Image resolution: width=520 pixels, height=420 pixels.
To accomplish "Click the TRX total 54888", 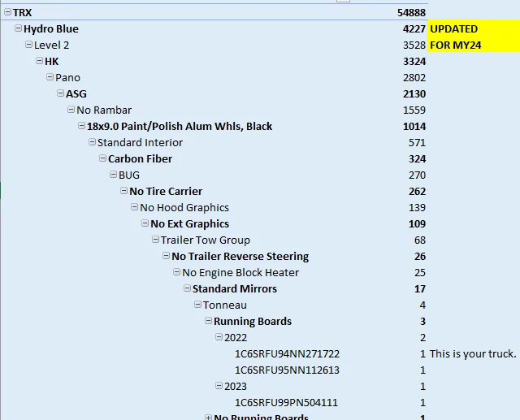I will tap(411, 13).
